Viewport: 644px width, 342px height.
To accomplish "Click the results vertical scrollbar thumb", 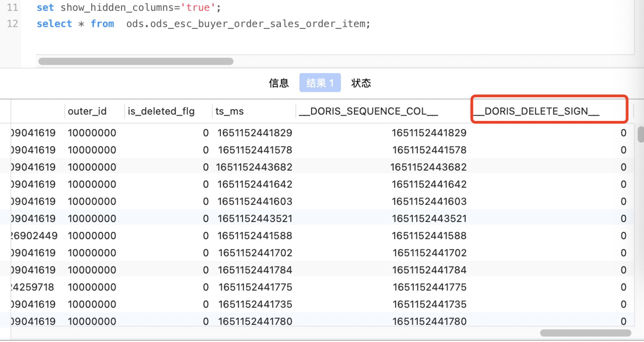I will point(641,134).
